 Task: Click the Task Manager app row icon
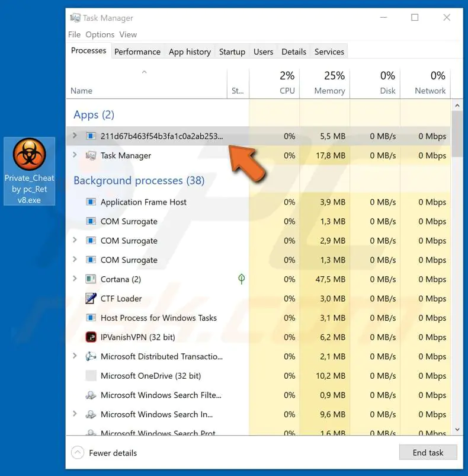coord(91,156)
